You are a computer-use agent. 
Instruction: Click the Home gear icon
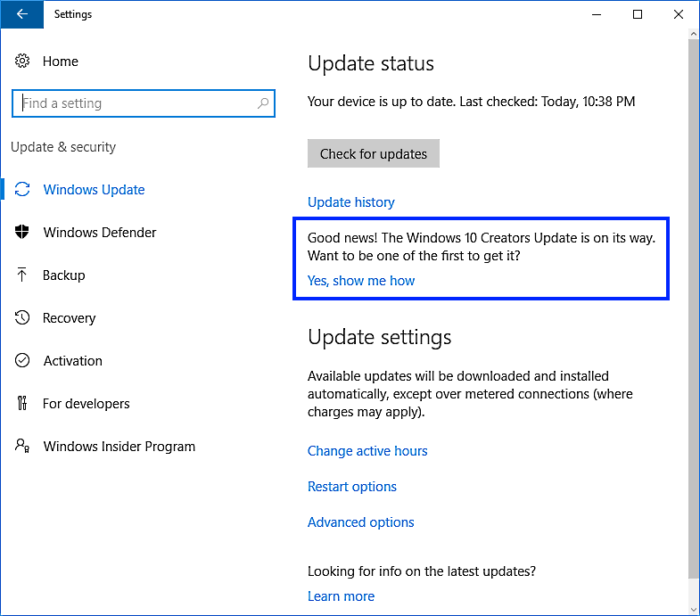pyautogui.click(x=22, y=62)
